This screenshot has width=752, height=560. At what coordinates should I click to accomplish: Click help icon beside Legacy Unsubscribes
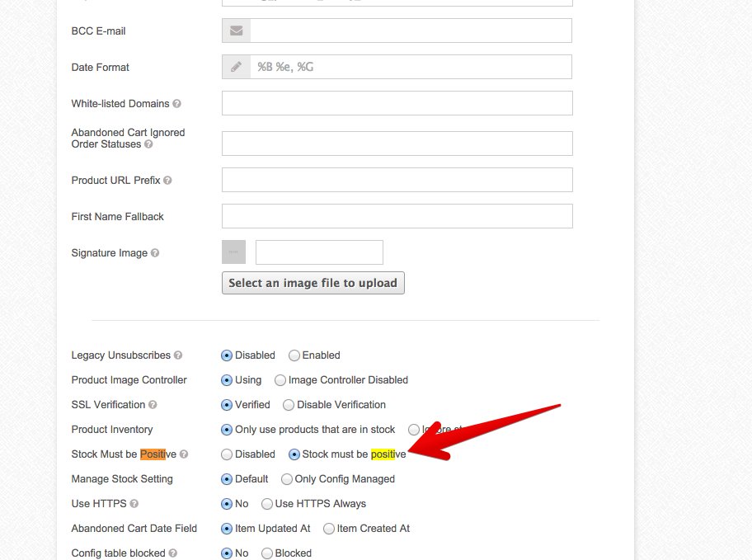(178, 355)
